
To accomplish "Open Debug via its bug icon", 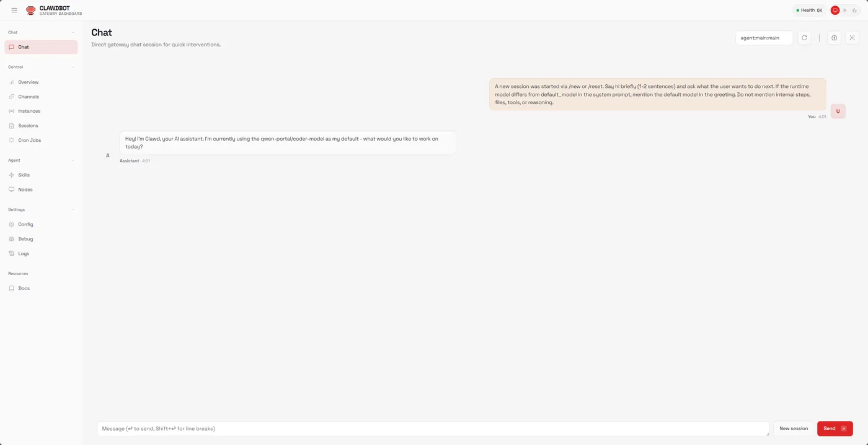I will click(12, 239).
